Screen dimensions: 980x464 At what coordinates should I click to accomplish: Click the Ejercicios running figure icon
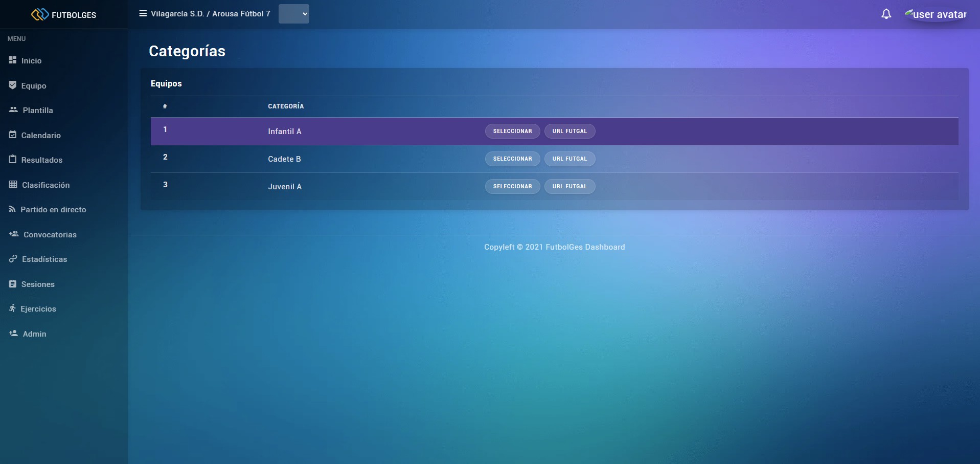(x=12, y=308)
